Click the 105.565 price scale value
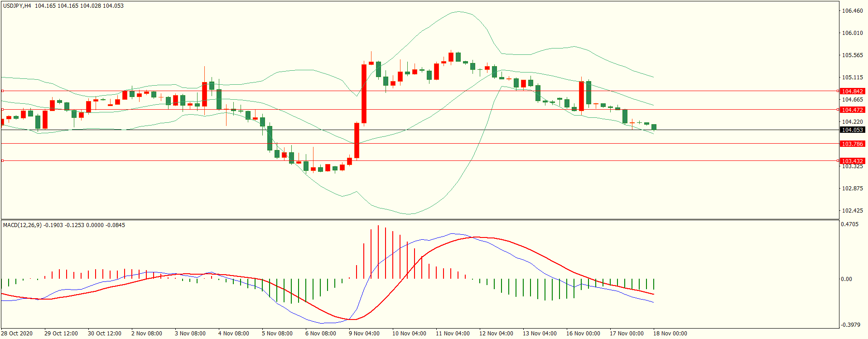The width and height of the screenshot is (868, 339). coord(852,55)
